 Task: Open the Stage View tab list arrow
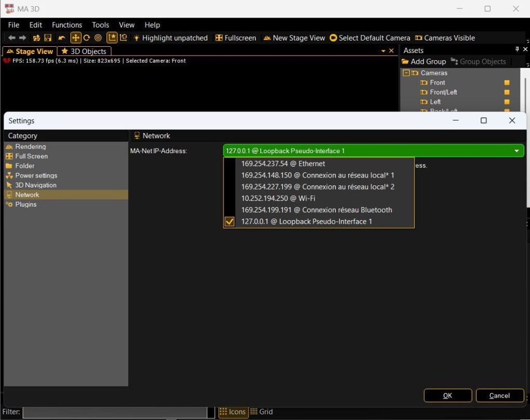(x=383, y=51)
